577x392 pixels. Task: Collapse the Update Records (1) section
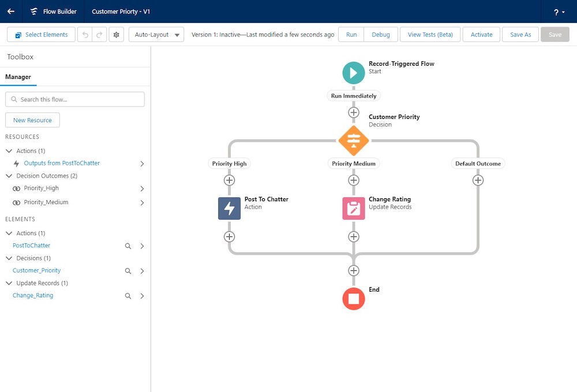(9, 283)
